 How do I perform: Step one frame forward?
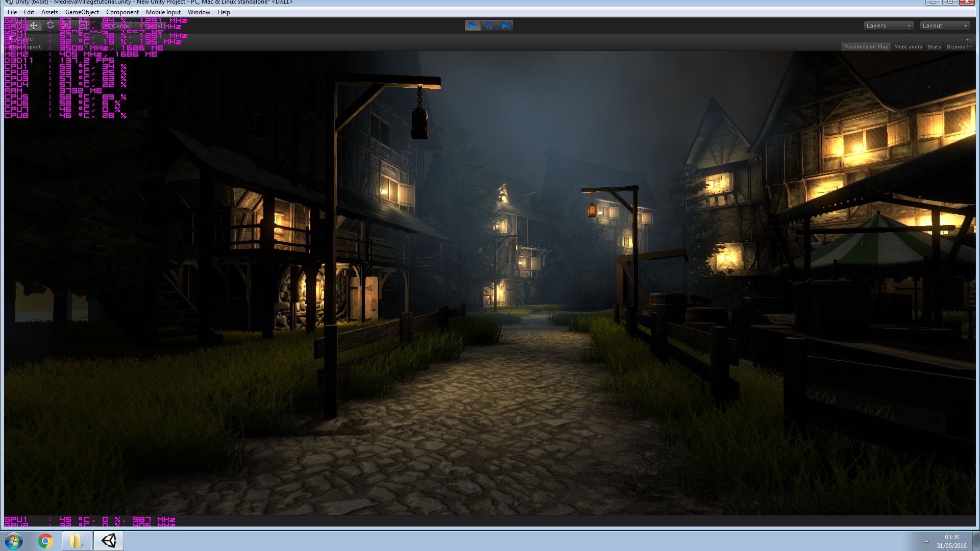(x=505, y=26)
